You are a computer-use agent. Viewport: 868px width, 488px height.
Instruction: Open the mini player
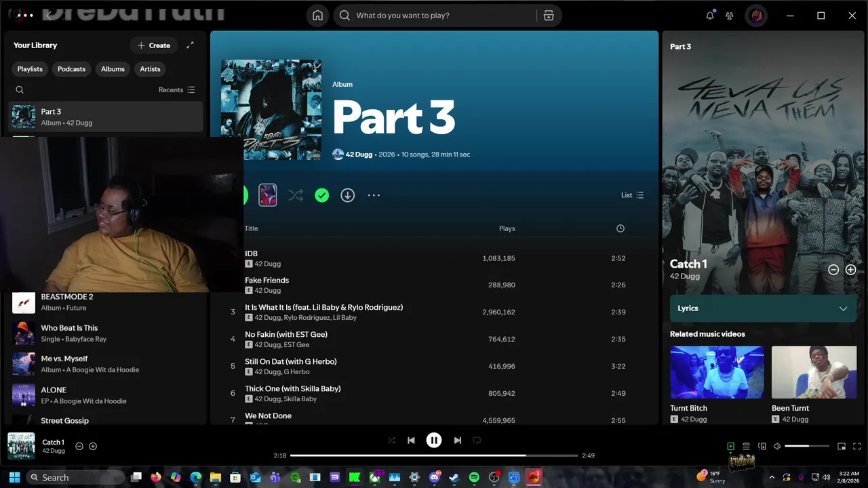[x=842, y=446]
